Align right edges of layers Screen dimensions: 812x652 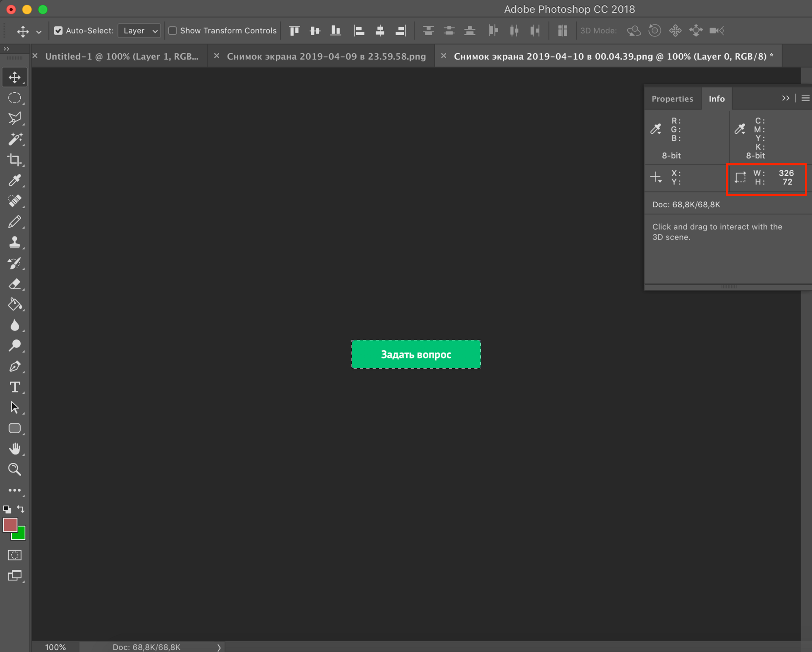tap(401, 30)
